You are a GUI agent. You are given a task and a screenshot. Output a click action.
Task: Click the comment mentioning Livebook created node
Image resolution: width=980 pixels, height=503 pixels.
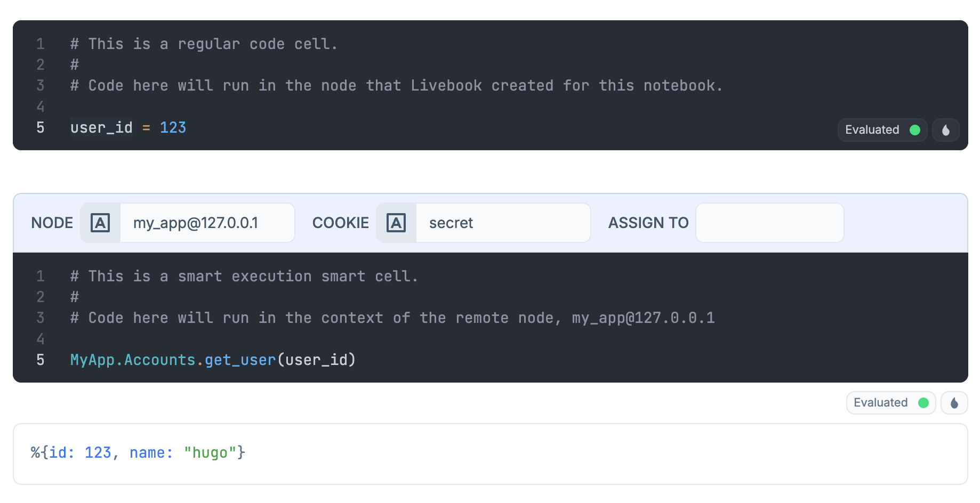pyautogui.click(x=396, y=86)
